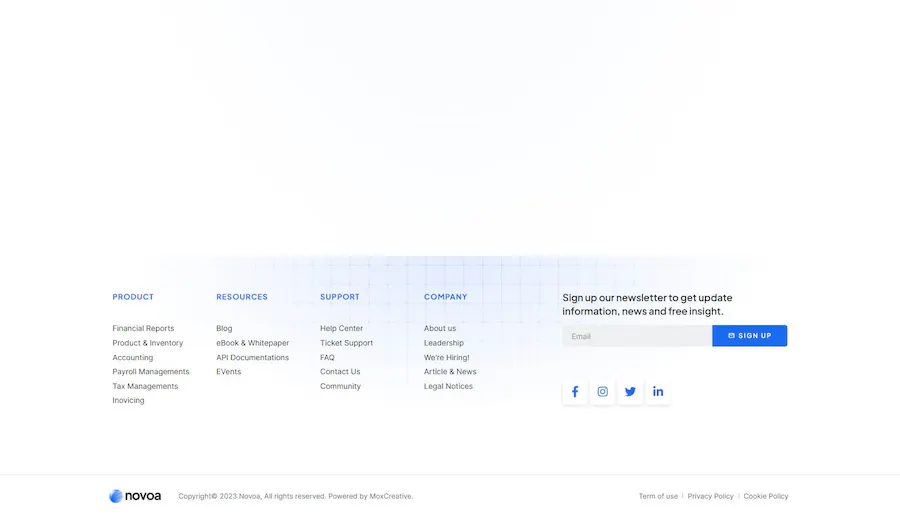Open FAQ link under Support
Viewport: 900px width, 517px height.
tap(327, 357)
